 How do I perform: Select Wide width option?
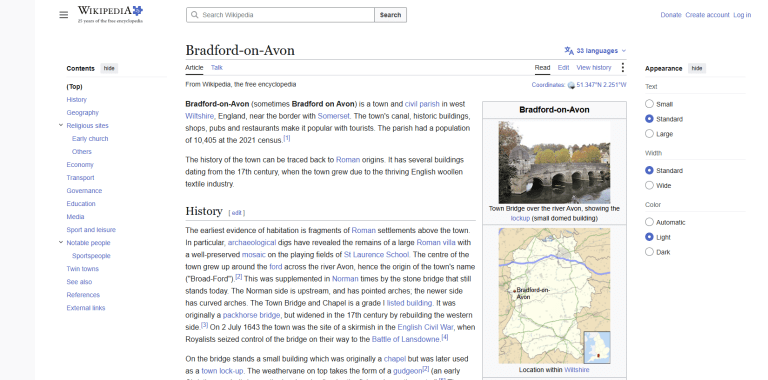pos(649,185)
